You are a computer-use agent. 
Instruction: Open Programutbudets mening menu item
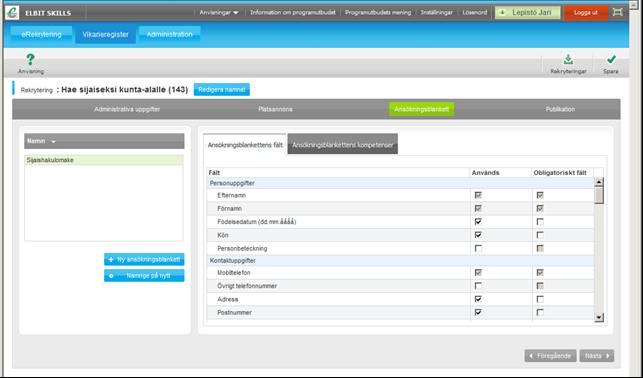[378, 13]
